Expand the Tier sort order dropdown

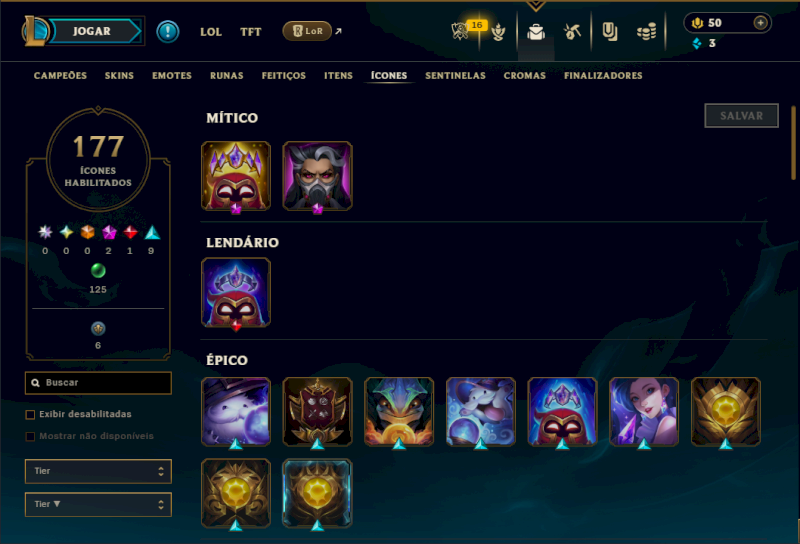(x=98, y=504)
